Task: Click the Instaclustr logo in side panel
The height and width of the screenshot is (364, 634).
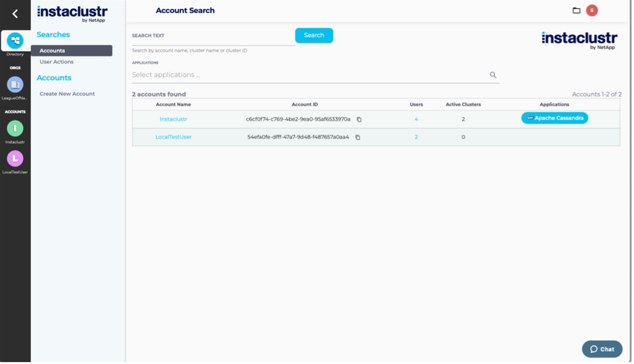Action: click(x=72, y=14)
